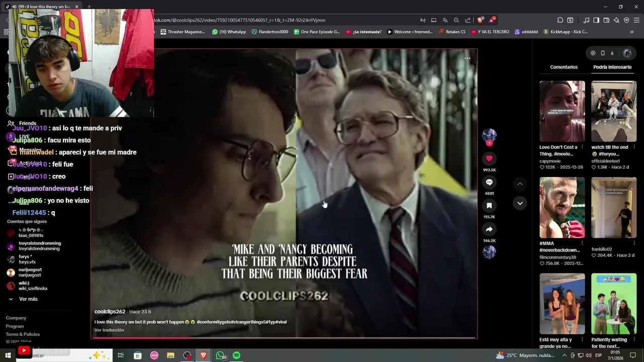Image resolution: width=644 pixels, height=362 pixels.
Task: Open Spotify from the taskbar
Action: point(236,355)
